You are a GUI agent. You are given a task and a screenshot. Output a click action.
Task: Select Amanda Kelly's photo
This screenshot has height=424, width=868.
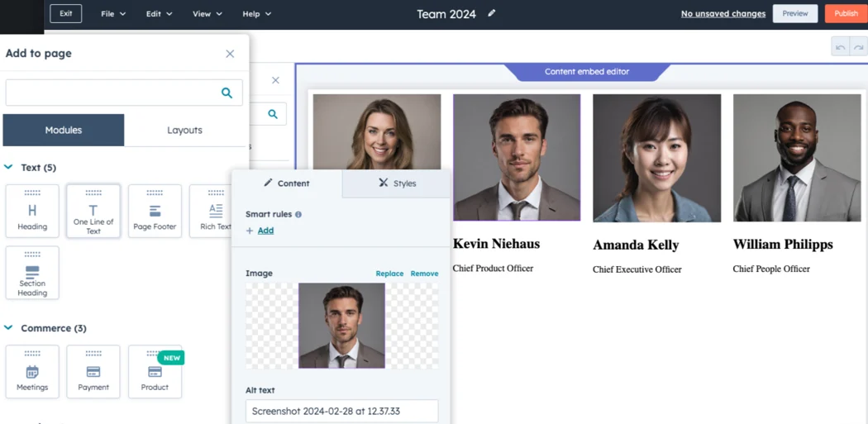(x=656, y=158)
